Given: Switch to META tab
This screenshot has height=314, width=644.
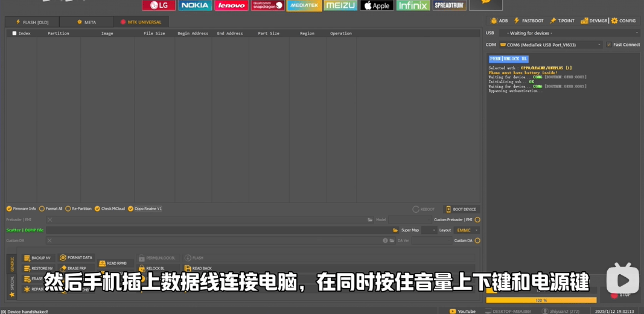Looking at the screenshot, I should [86, 22].
